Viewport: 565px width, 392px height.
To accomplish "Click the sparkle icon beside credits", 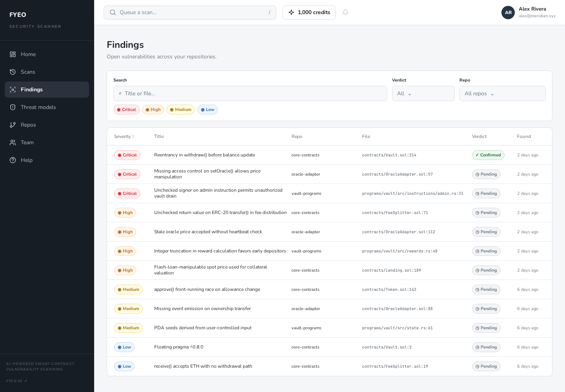I will click(291, 13).
